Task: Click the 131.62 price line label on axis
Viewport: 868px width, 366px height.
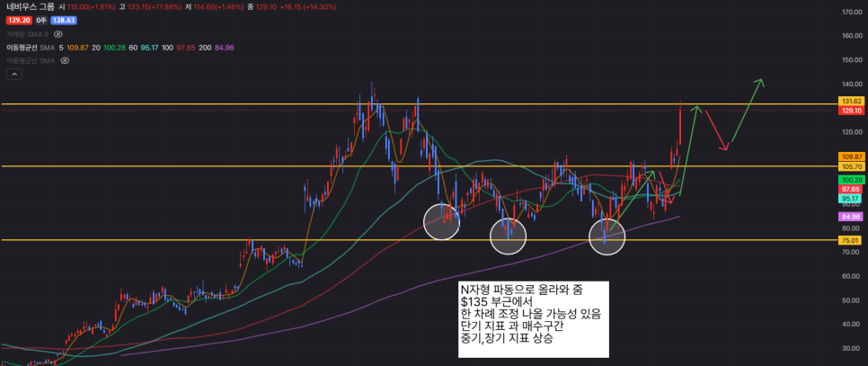Action: [852, 102]
